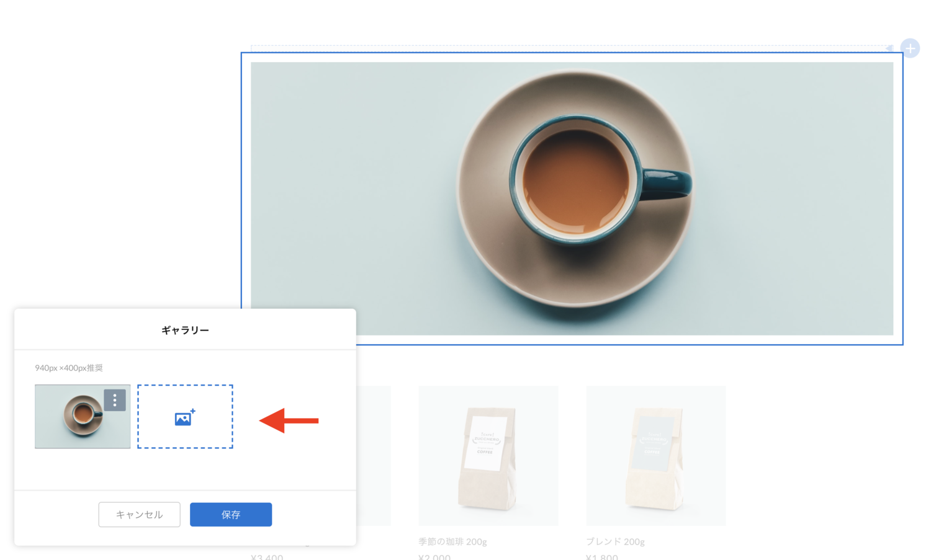Open the three-dot menu on coffee thumbnail

tap(115, 400)
